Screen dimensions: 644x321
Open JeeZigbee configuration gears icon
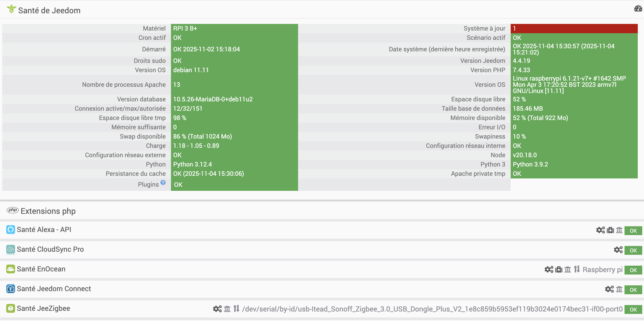point(217,309)
